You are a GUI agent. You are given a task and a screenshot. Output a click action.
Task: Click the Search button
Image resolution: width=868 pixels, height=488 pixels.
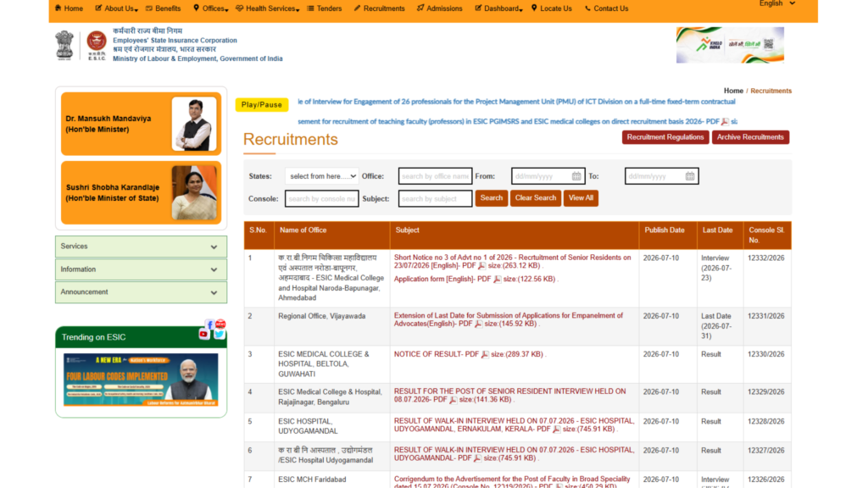(491, 198)
